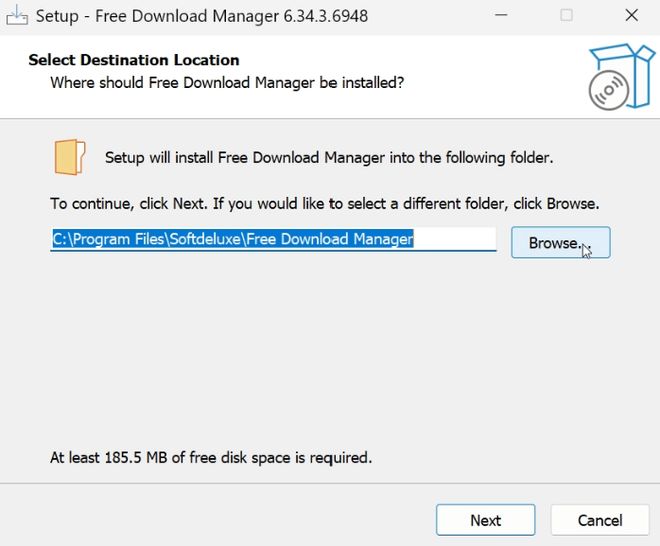660x546 pixels.
Task: Click the box and disc installer graphic
Action: pos(621,77)
